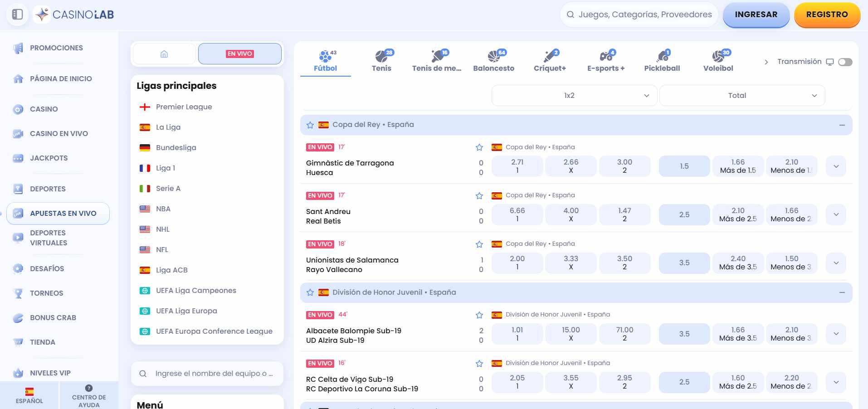The image size is (868, 409).
Task: Open UEFA Europa Conference League globe icon
Action: [x=145, y=331]
